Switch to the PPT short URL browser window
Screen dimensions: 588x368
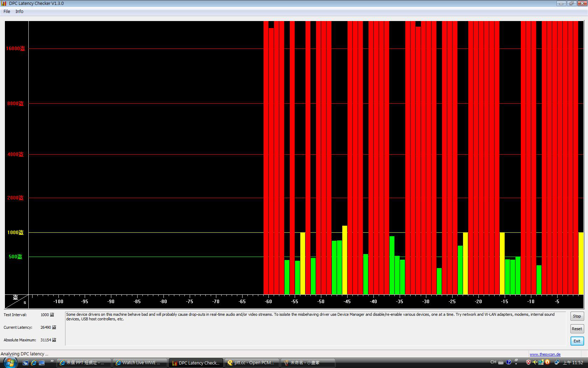[84, 363]
